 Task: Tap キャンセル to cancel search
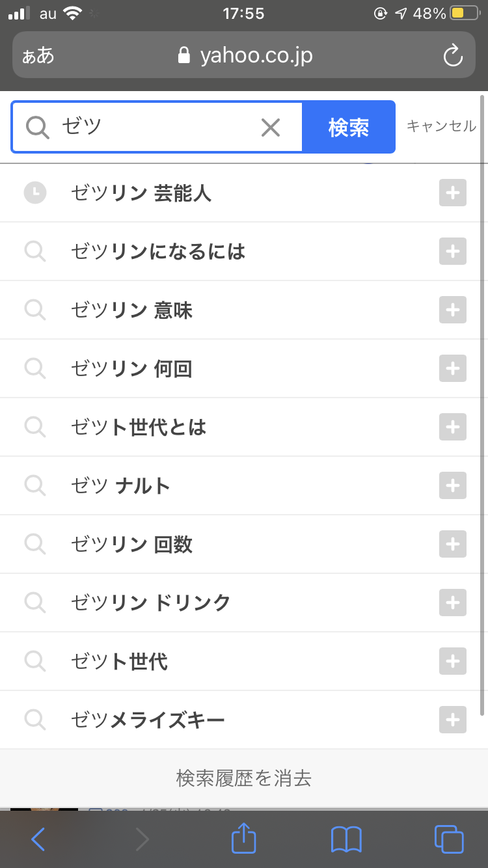[441, 126]
